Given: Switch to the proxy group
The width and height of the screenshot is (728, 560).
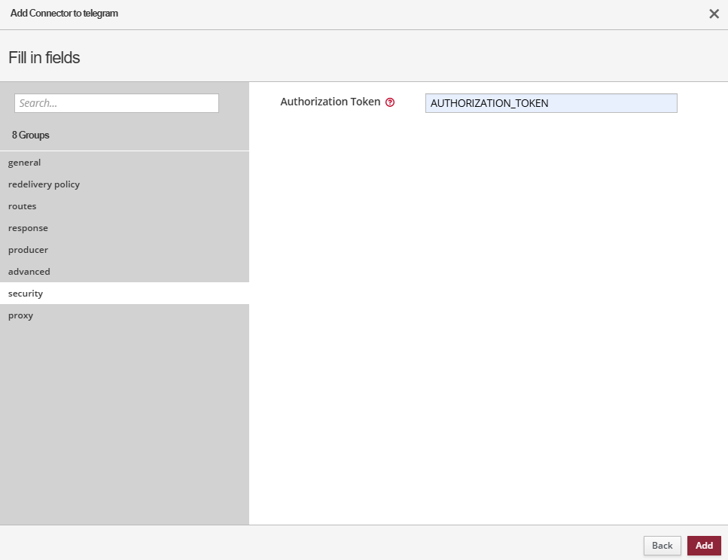Looking at the screenshot, I should pos(21,315).
